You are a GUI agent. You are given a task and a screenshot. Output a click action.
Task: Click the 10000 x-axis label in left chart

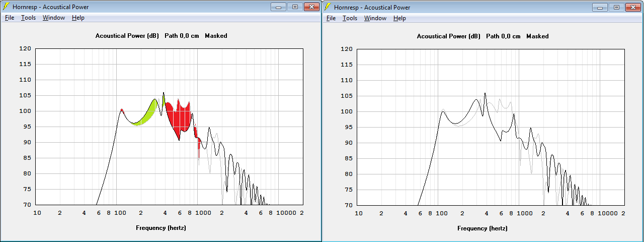pyautogui.click(x=287, y=213)
